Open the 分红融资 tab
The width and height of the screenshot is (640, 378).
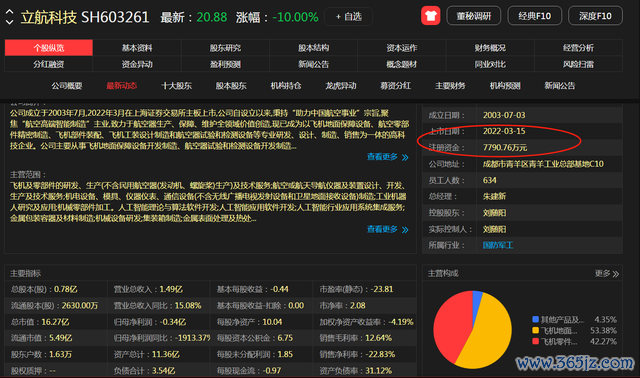coord(49,64)
